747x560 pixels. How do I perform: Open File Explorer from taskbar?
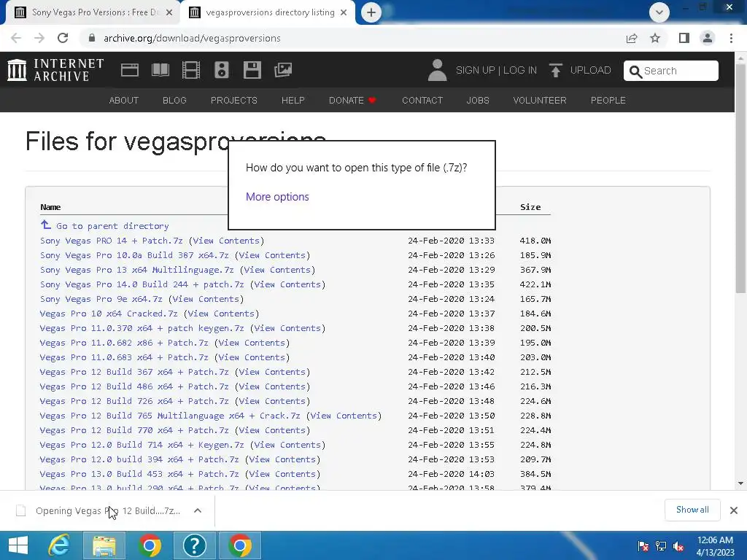coord(104,545)
